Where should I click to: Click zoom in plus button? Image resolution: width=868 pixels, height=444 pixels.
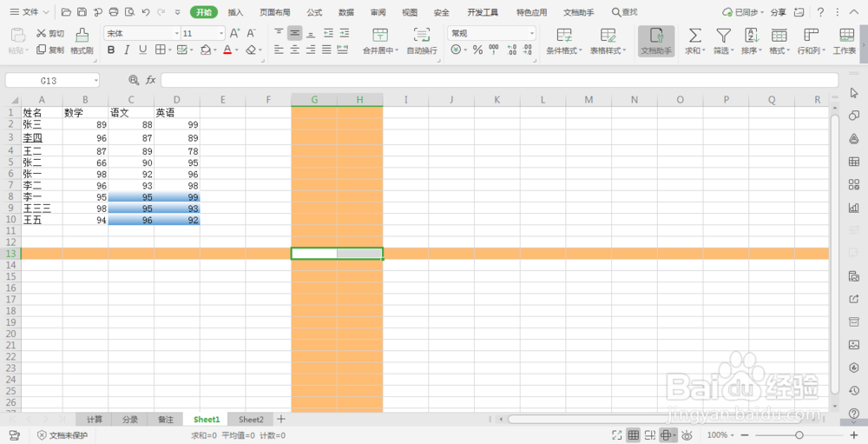(853, 435)
